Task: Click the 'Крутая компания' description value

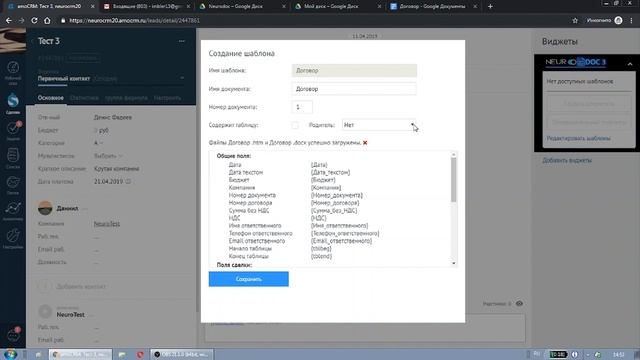Action: pyautogui.click(x=117, y=169)
